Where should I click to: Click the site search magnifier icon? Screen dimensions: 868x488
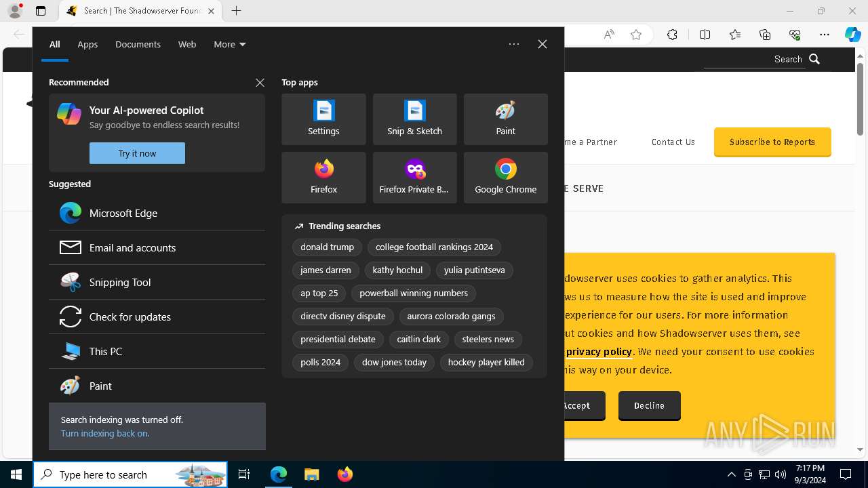tap(814, 59)
